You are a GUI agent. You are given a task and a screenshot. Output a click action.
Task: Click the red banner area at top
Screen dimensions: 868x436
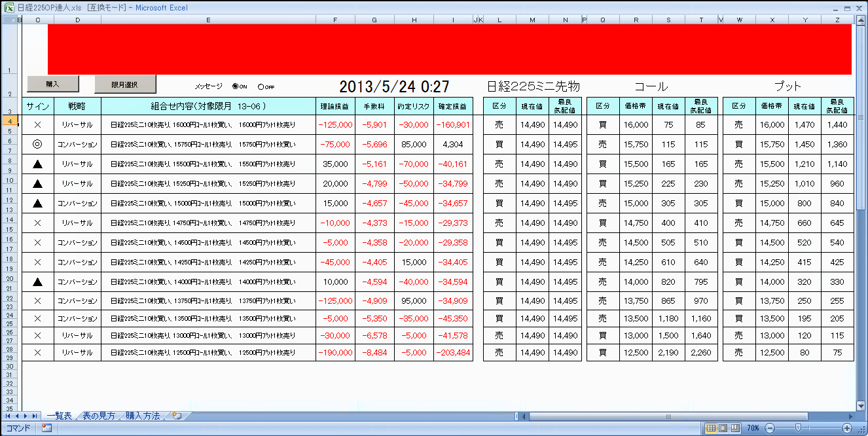click(450, 49)
